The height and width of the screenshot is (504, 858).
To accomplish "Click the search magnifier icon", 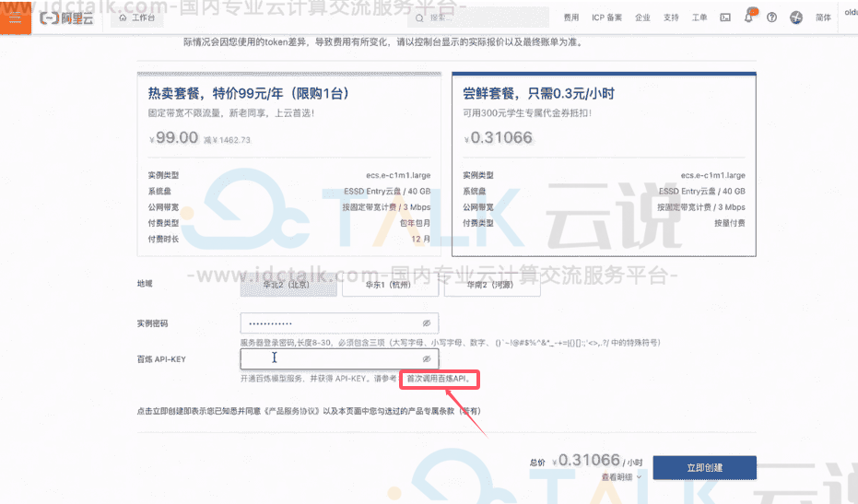I will point(419,18).
